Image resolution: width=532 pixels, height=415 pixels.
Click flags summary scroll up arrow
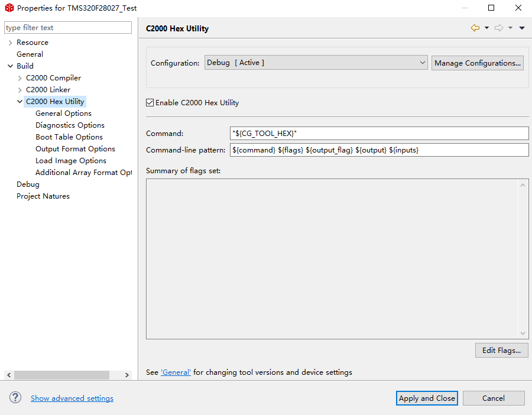[523, 185]
